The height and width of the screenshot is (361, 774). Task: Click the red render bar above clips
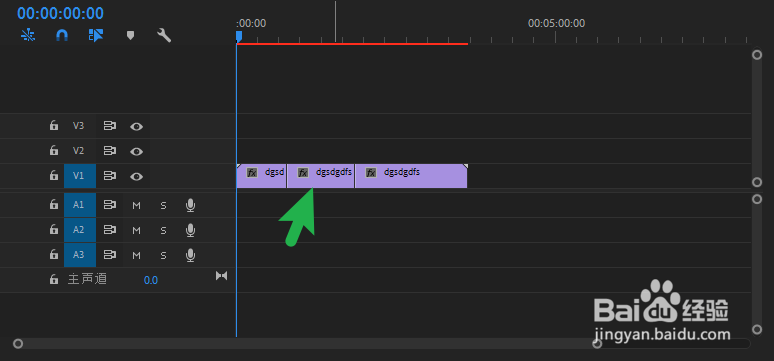coord(352,44)
